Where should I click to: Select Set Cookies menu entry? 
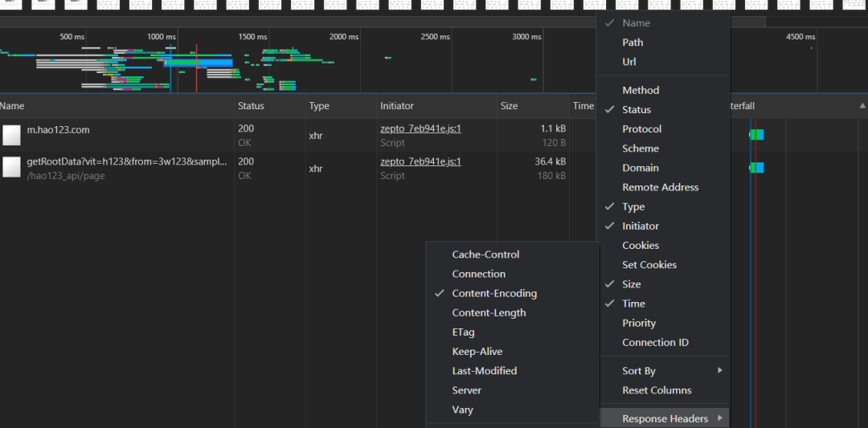click(x=663, y=264)
